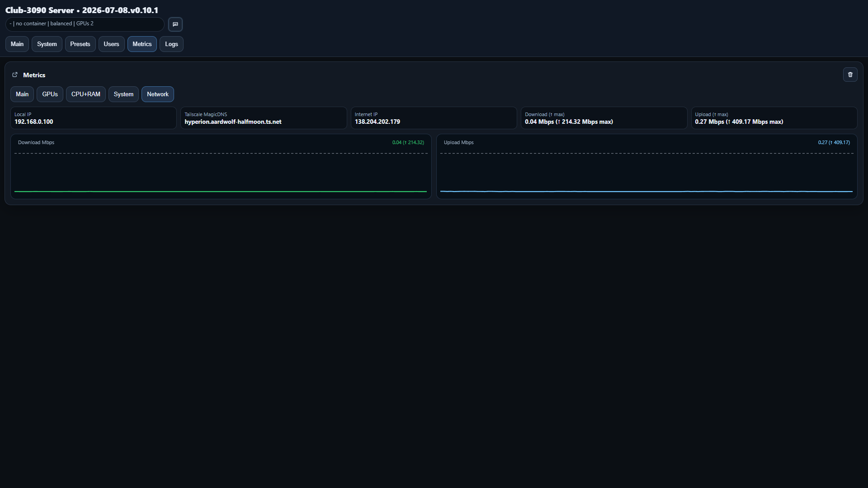Click the Download card value 0.04 Mbps
The image size is (868, 488).
(x=569, y=122)
